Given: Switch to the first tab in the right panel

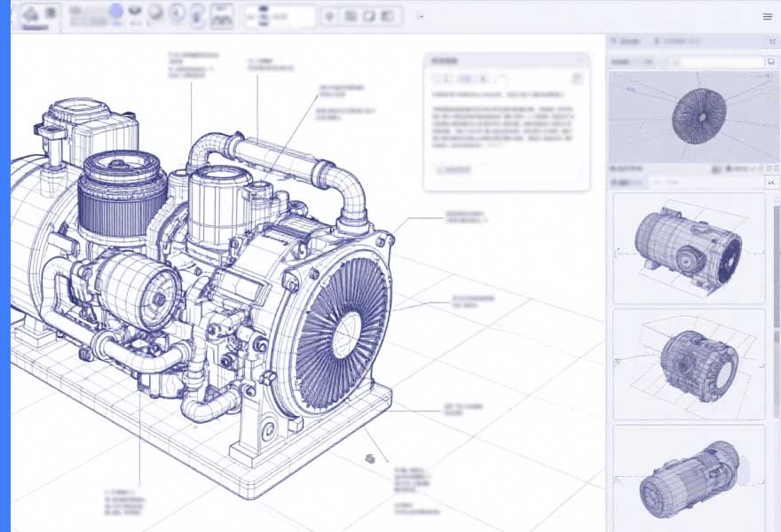Looking at the screenshot, I should 628,42.
